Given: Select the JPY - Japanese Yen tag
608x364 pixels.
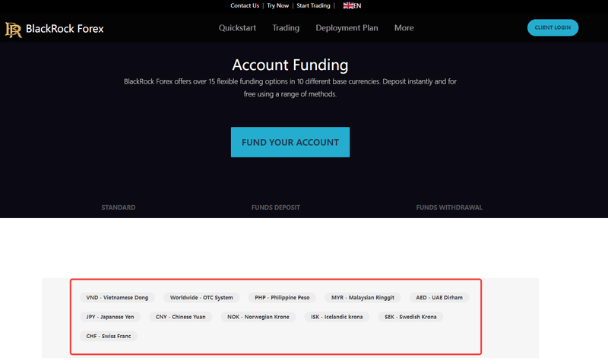Looking at the screenshot, I should [x=110, y=317].
